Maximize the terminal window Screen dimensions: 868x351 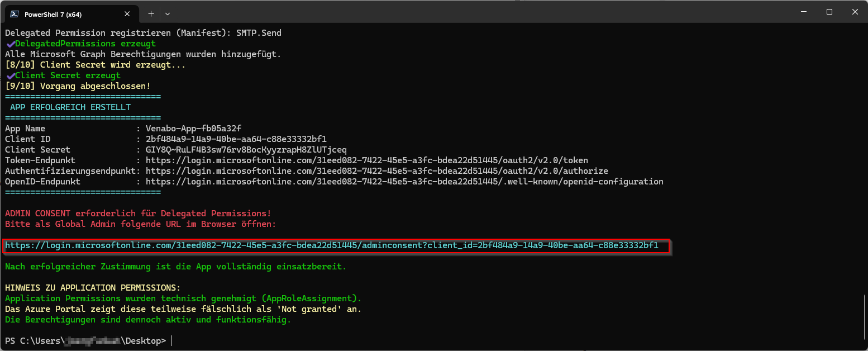point(829,12)
